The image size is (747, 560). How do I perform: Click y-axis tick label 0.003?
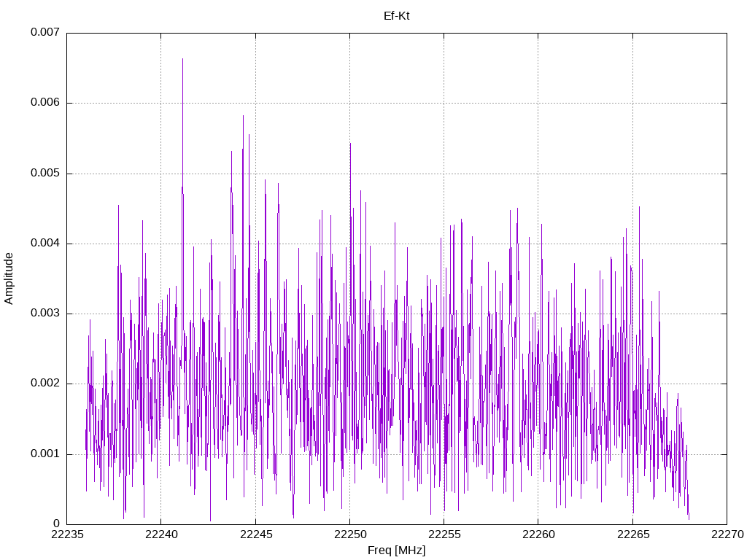tap(45, 314)
